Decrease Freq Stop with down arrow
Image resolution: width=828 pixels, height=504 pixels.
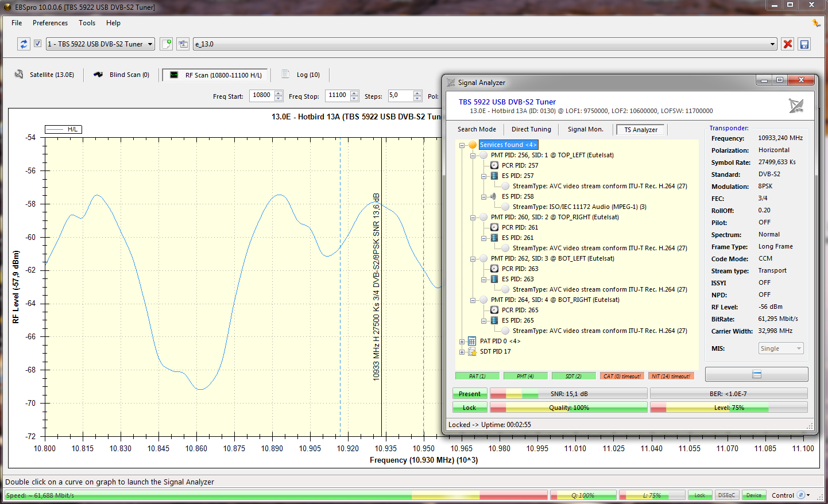pyautogui.click(x=354, y=99)
